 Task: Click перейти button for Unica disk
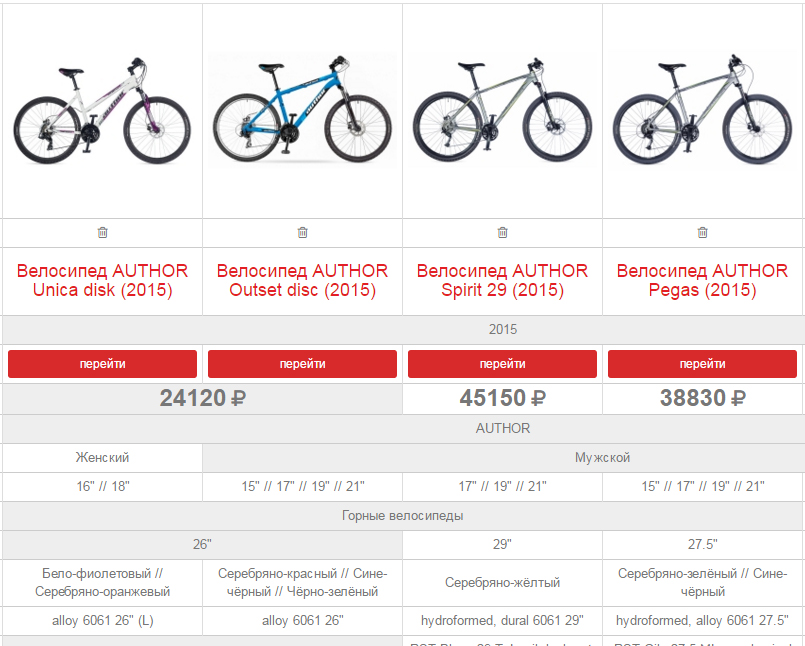tap(102, 364)
